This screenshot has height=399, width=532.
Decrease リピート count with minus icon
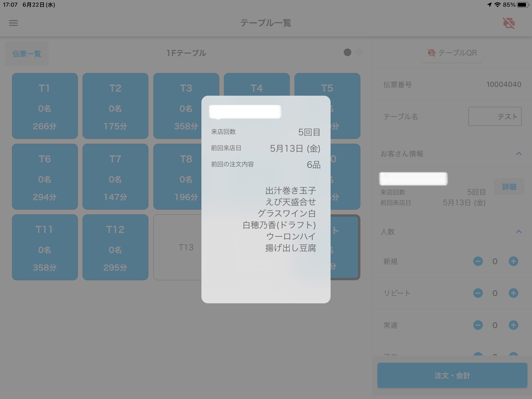[x=478, y=293]
